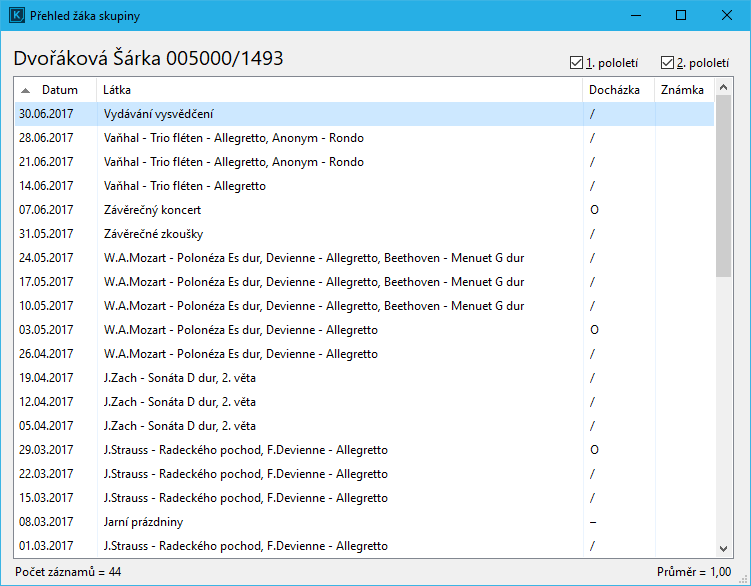The image size is (751, 586).
Task: Maximize the Přehled žáka skupiny window
Action: (x=681, y=15)
